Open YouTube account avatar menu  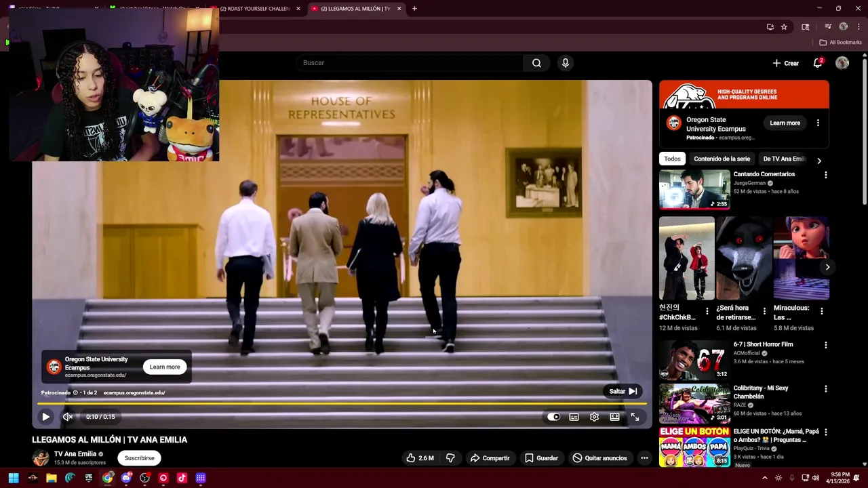point(842,63)
